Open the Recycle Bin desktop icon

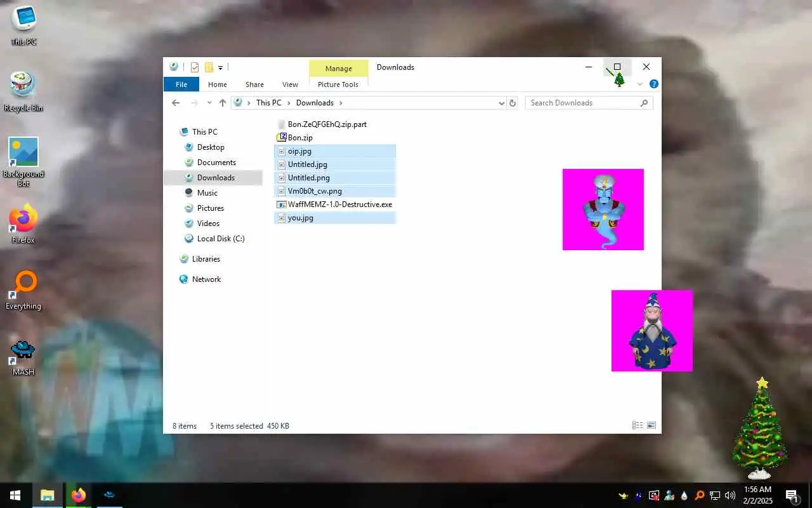pos(23,92)
